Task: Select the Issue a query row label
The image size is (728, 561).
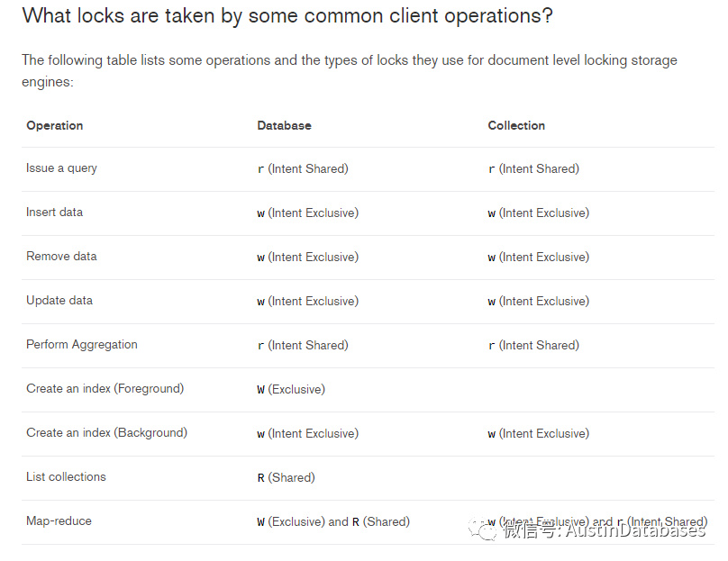Action: click(61, 168)
